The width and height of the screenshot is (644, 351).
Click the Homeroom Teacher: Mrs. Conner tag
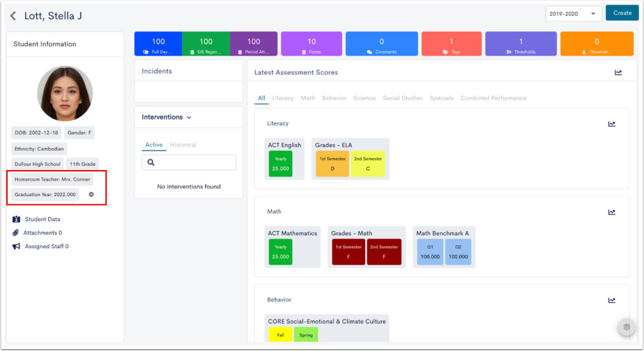pyautogui.click(x=52, y=180)
